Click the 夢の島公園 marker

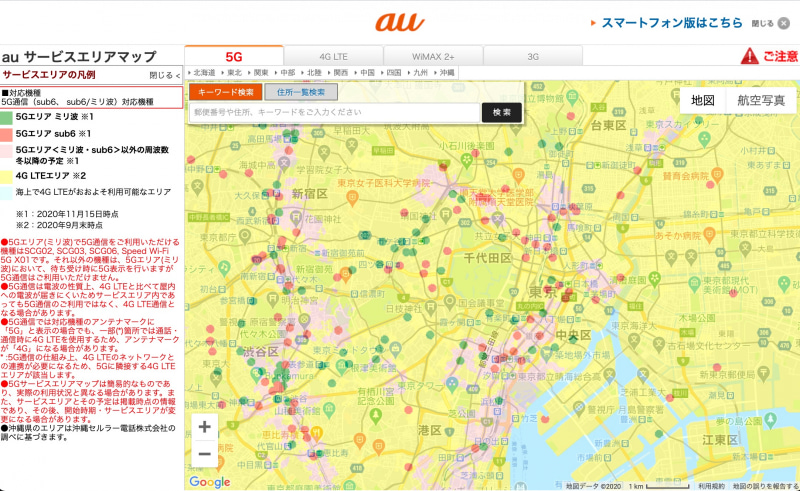(769, 421)
